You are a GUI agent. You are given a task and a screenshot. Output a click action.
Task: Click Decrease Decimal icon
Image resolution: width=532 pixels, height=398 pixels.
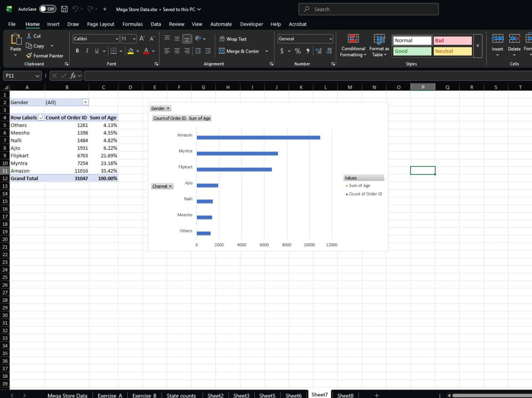point(329,51)
